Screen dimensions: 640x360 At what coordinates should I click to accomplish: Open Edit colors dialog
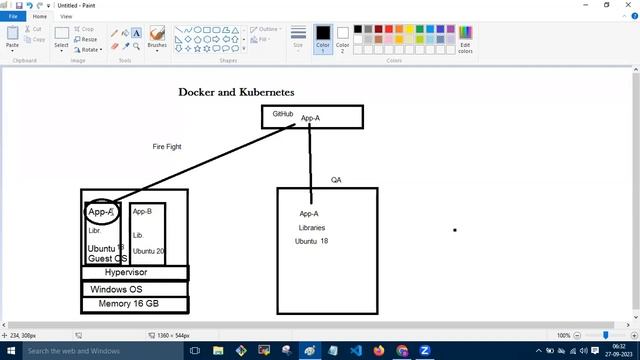[x=465, y=39]
